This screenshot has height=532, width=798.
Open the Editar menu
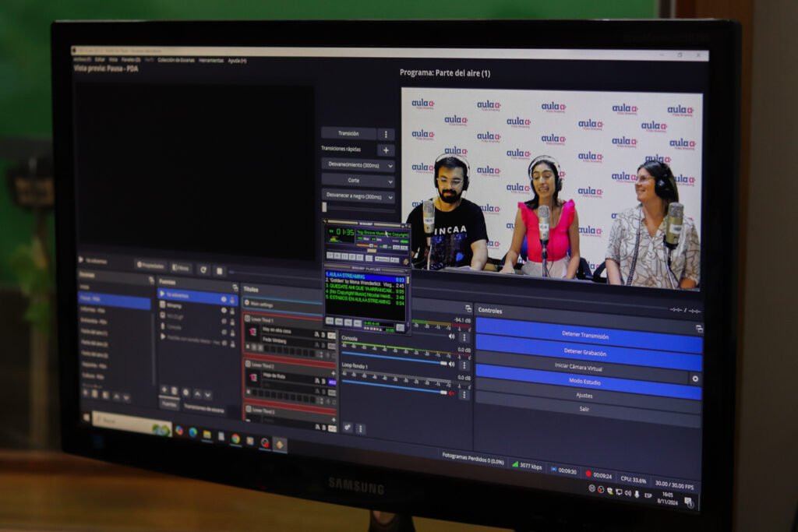(99, 59)
